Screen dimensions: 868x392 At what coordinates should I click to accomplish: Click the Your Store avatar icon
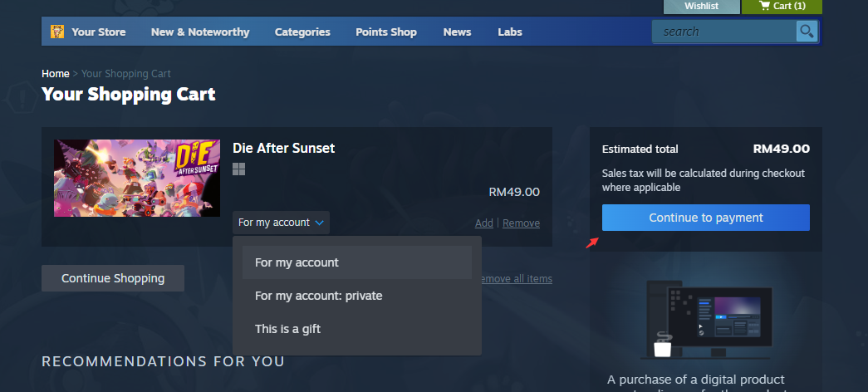click(57, 32)
